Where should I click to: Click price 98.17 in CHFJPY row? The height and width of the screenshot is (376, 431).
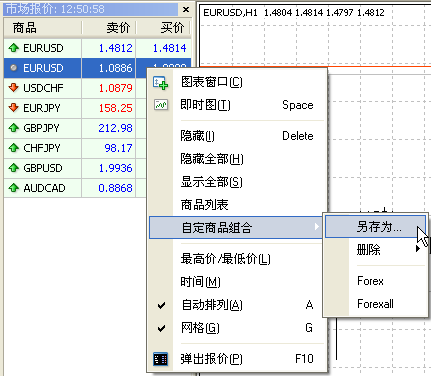(118, 148)
